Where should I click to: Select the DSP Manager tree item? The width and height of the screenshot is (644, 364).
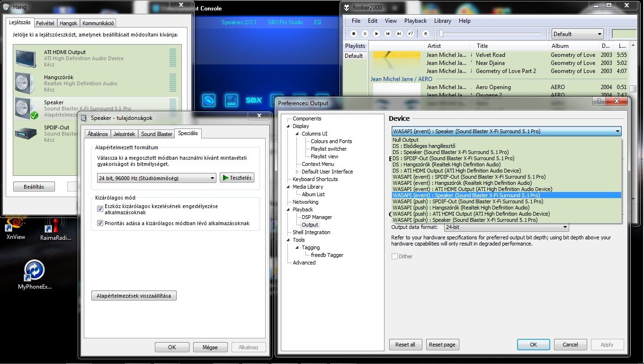pyautogui.click(x=317, y=217)
